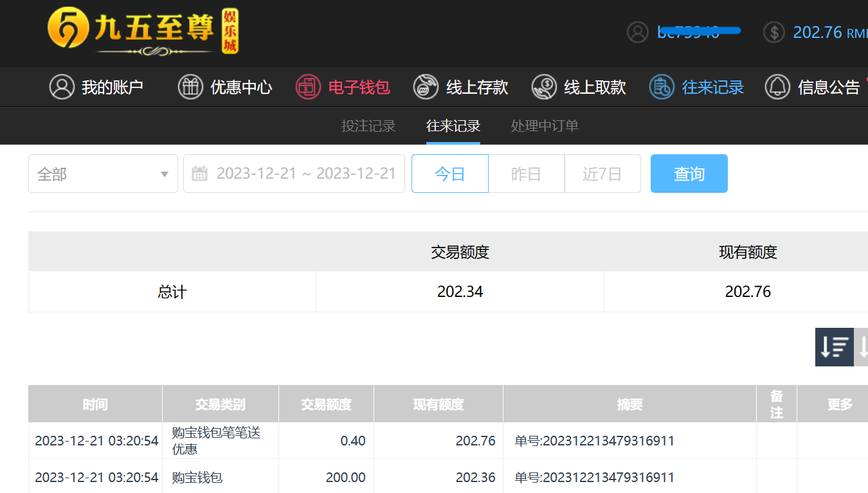Select the 今日 filter
This screenshot has width=868, height=493.
coord(450,174)
